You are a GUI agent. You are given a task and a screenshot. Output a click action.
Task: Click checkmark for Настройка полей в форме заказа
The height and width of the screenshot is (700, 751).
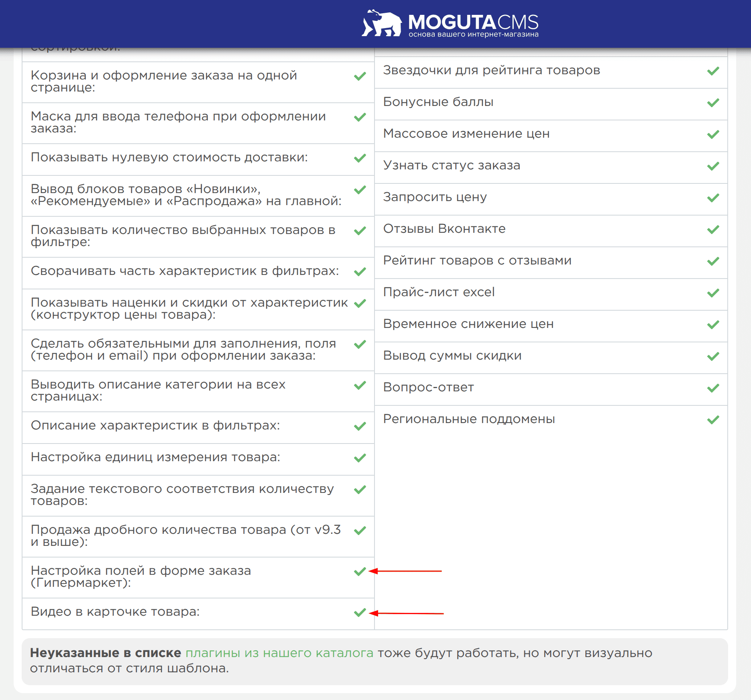click(x=360, y=571)
